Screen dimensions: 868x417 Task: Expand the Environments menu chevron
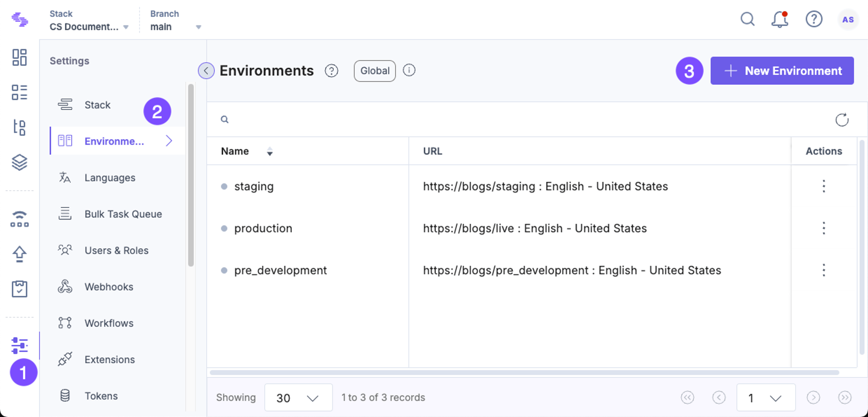tap(169, 141)
